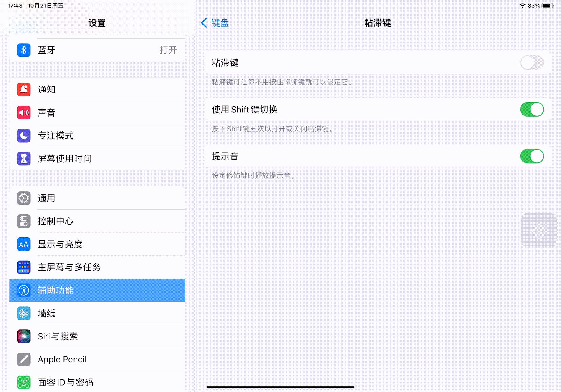The height and width of the screenshot is (392, 561).
Task: Tap the floating AssistiveTouch button
Action: (x=539, y=230)
